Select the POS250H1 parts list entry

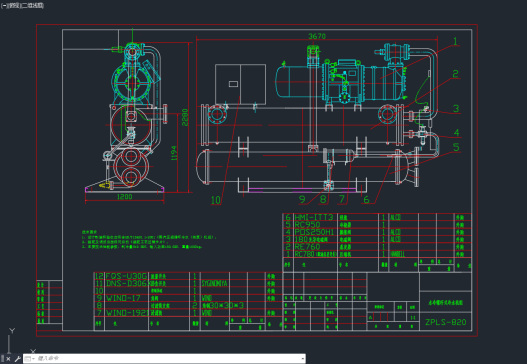pyautogui.click(x=314, y=232)
